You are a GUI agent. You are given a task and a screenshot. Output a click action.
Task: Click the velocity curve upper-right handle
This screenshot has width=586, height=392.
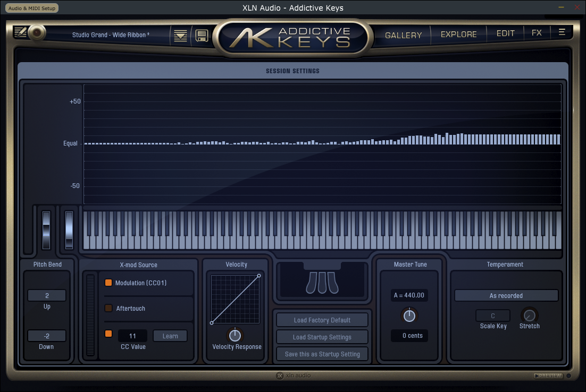[259, 276]
